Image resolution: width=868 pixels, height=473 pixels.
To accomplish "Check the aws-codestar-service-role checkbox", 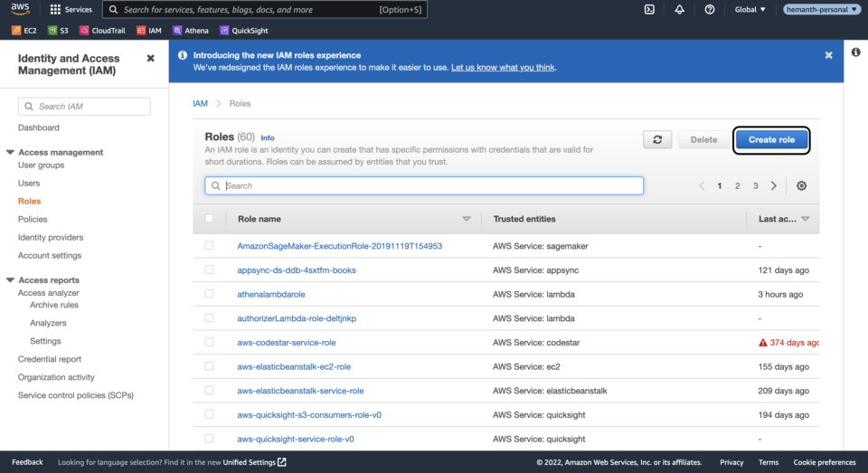I will 209,342.
